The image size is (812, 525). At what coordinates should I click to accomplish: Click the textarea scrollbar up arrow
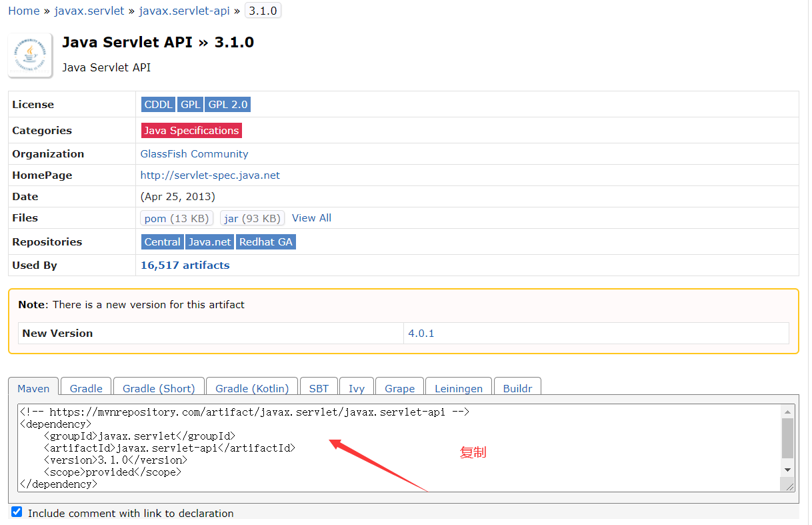click(788, 412)
